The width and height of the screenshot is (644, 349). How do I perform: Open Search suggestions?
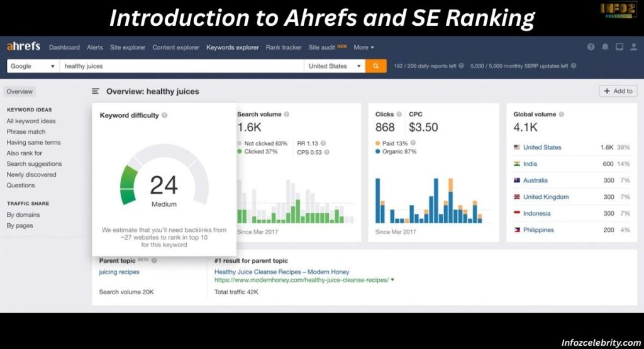pos(34,164)
